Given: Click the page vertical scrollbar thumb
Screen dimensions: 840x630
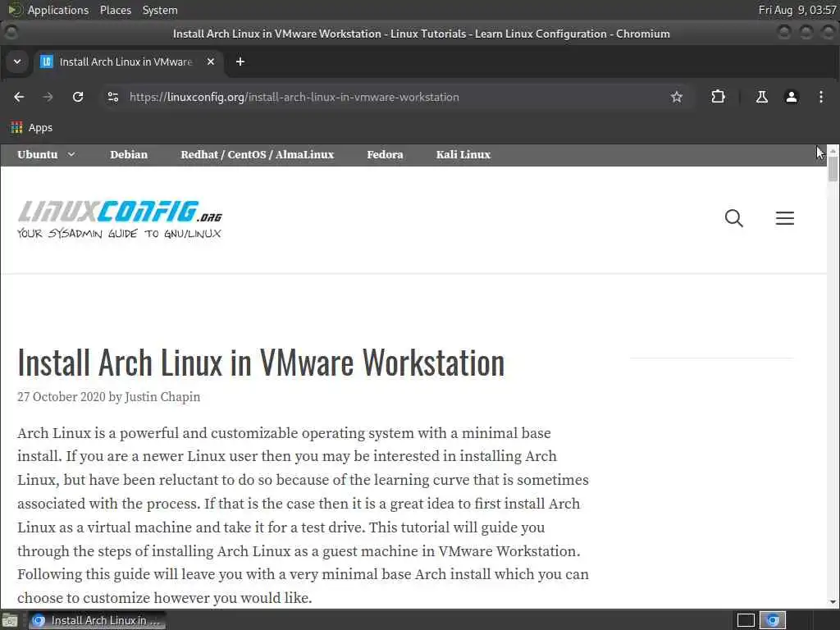Looking at the screenshot, I should pyautogui.click(x=833, y=169).
